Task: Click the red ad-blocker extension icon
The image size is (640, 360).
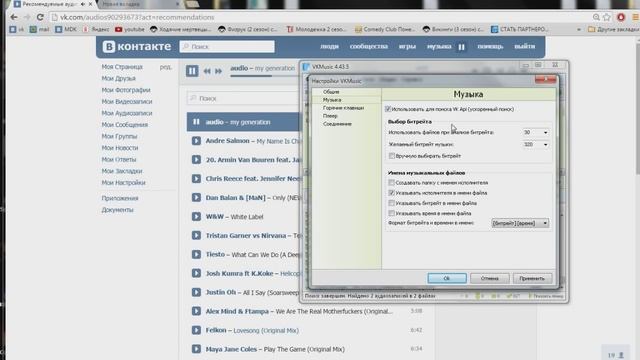Action: pos(621,17)
